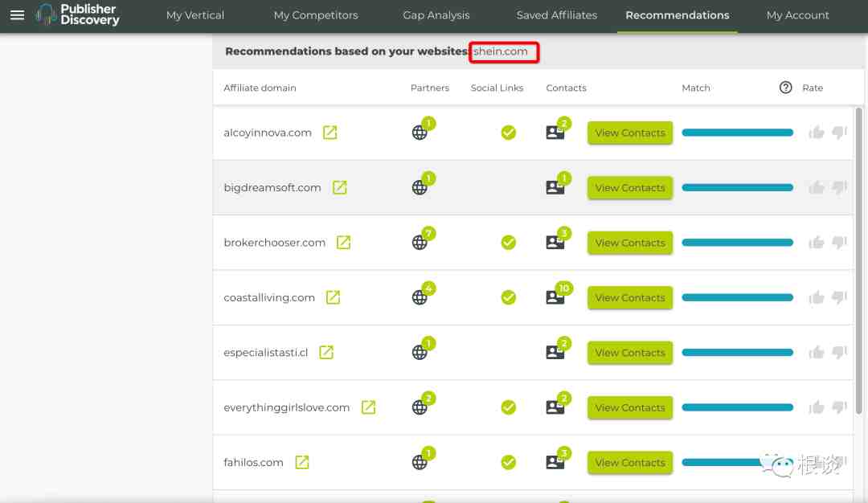Click the Match help question mark icon
The width and height of the screenshot is (868, 503).
click(785, 88)
